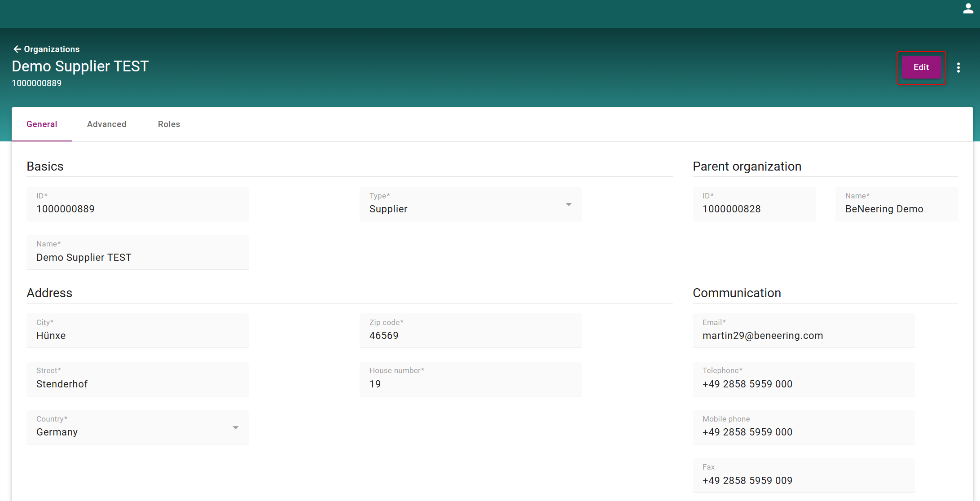Image resolution: width=980 pixels, height=501 pixels.
Task: Click the back arrow beside Organizations
Action: point(17,49)
